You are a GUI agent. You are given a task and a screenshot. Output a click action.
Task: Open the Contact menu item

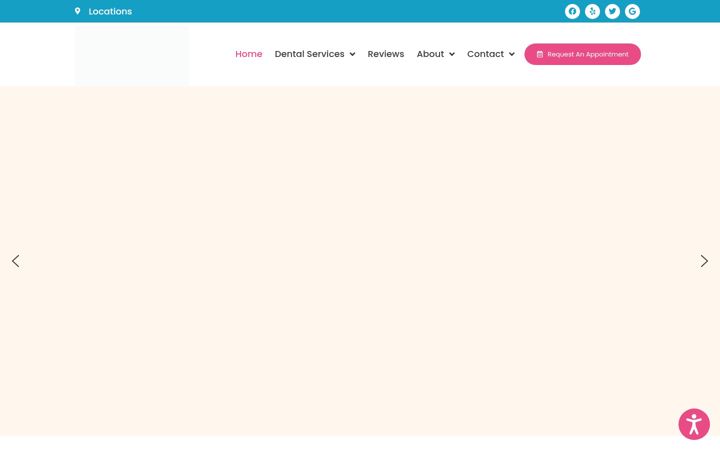[x=485, y=54]
